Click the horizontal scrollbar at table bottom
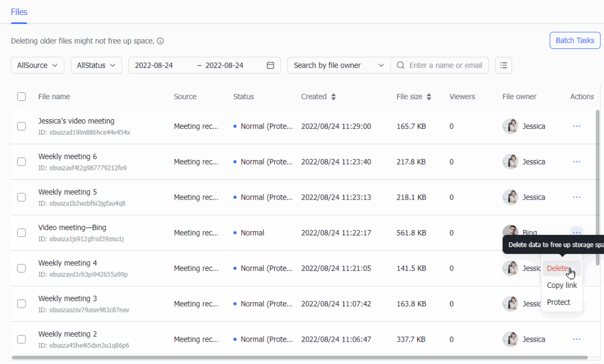 [x=299, y=357]
